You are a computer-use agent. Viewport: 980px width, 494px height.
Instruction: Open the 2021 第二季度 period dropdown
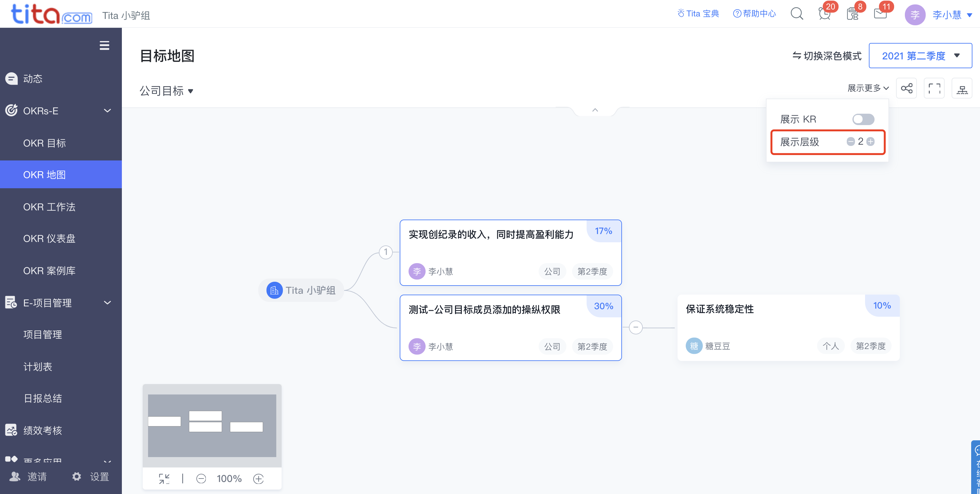[920, 56]
